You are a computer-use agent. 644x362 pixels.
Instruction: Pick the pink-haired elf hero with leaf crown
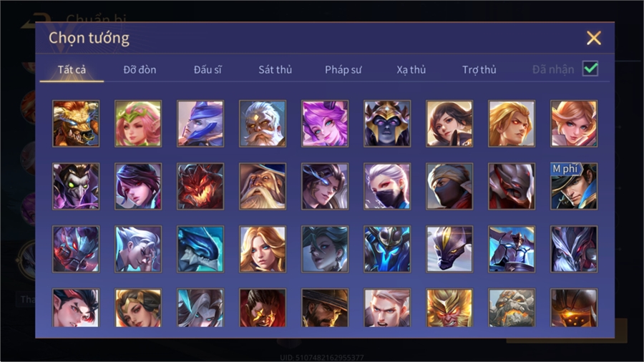pos(138,124)
